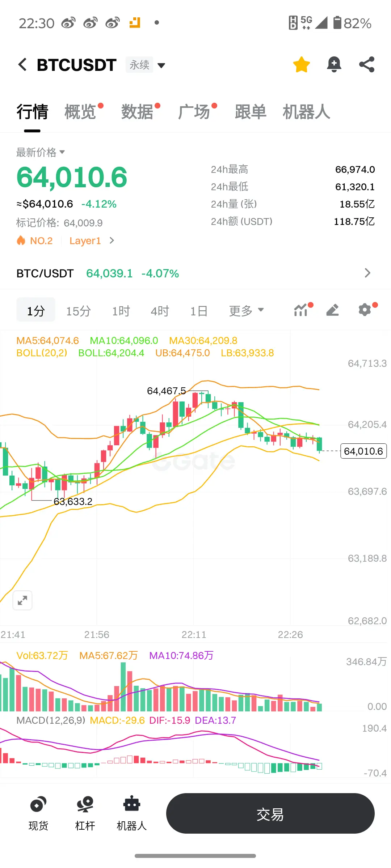This screenshot has height=868, width=391.
Task: Tap the 24h最高 value 66,974.0
Action: (x=355, y=170)
